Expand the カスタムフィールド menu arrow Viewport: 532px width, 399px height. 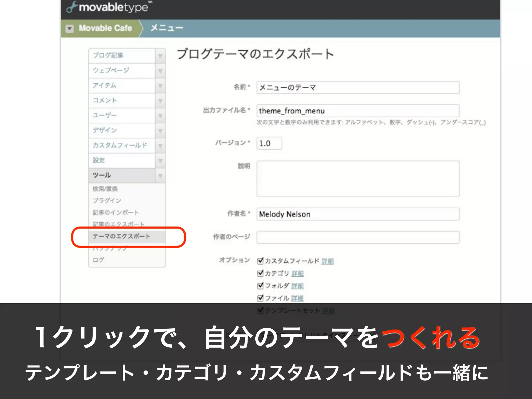(x=160, y=146)
